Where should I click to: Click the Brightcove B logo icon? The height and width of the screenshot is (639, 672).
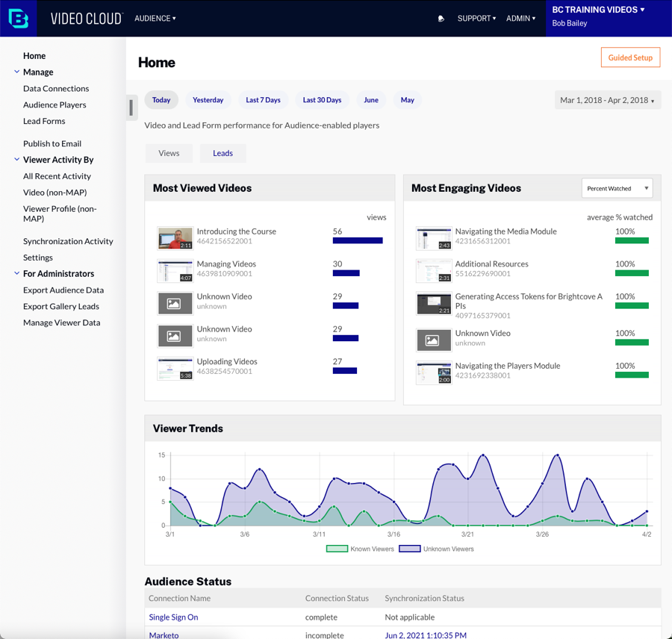[19, 19]
